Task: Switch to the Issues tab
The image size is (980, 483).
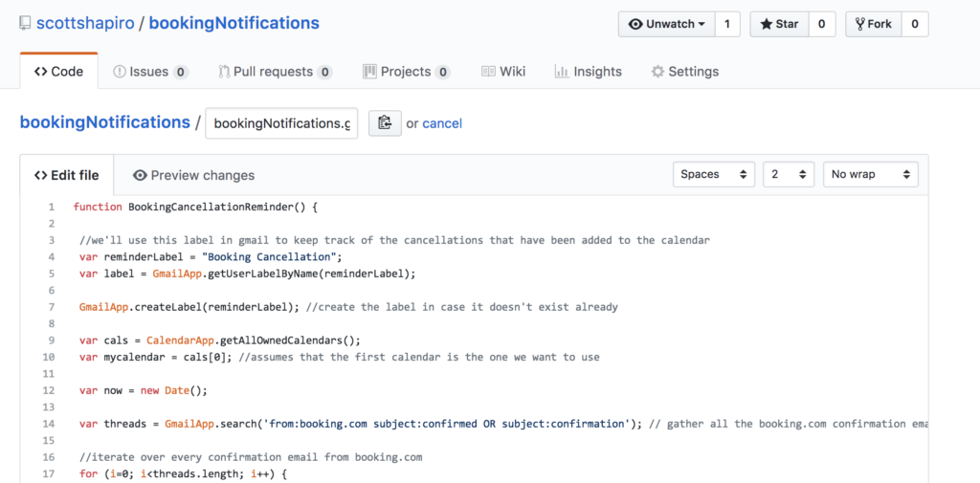Action: tap(150, 72)
